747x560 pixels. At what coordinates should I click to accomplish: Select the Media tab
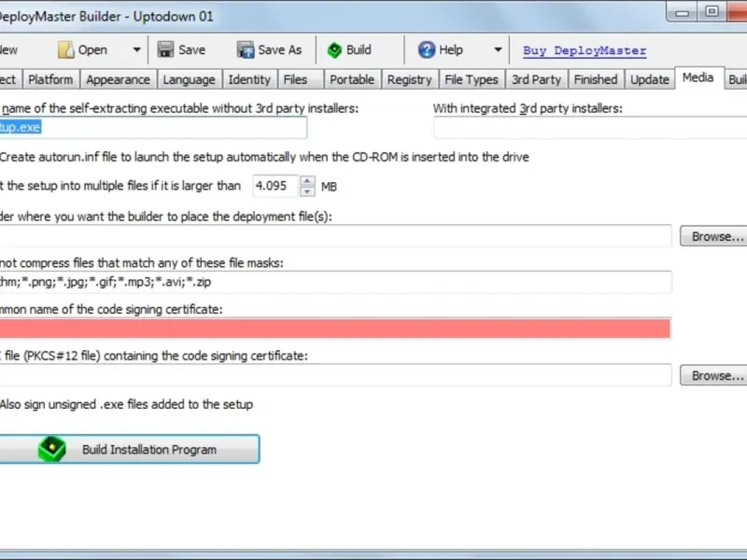pyautogui.click(x=698, y=77)
